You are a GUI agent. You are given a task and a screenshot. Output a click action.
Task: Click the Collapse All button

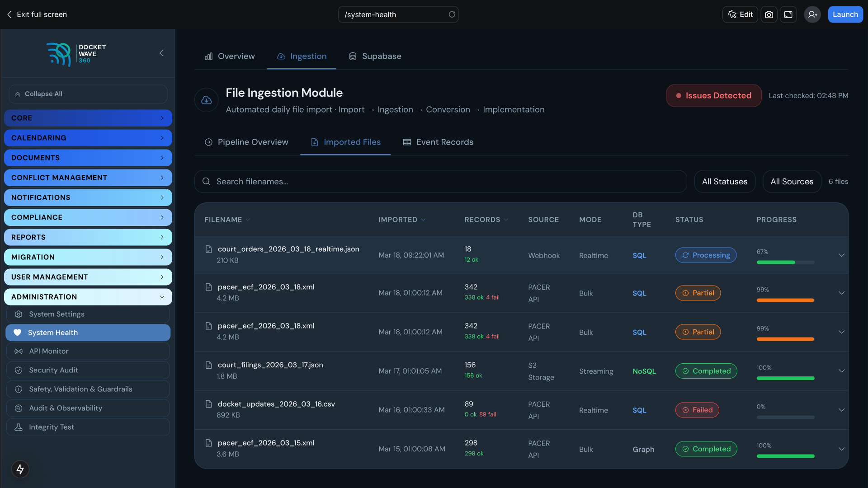coord(88,94)
